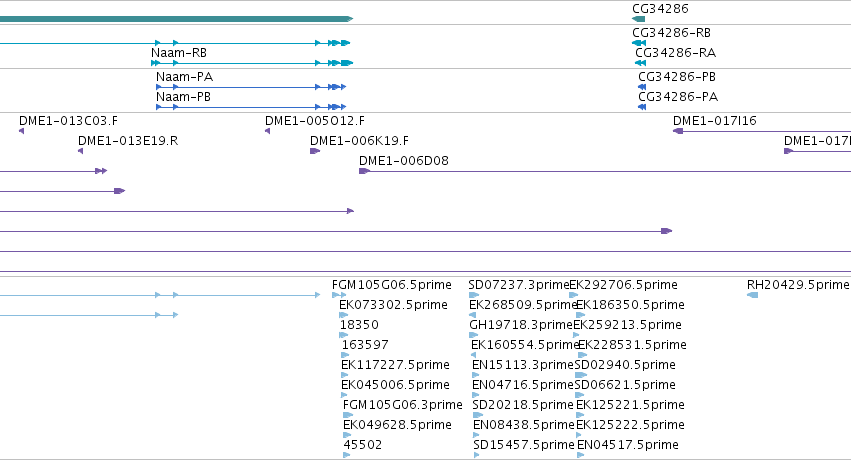The width and height of the screenshot is (851, 460).
Task: Click the FGM105G06.5prime EST label
Action: pyautogui.click(x=392, y=285)
